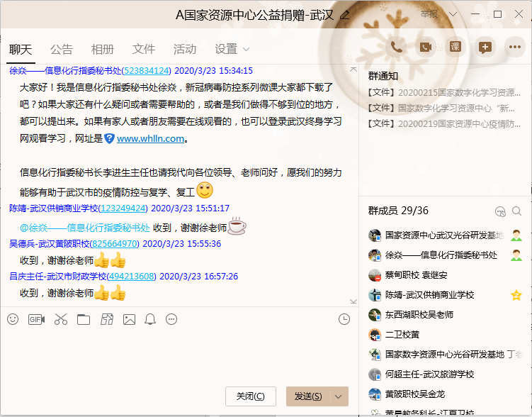Open the 文件 tab
This screenshot has height=417, width=532.
click(x=144, y=49)
